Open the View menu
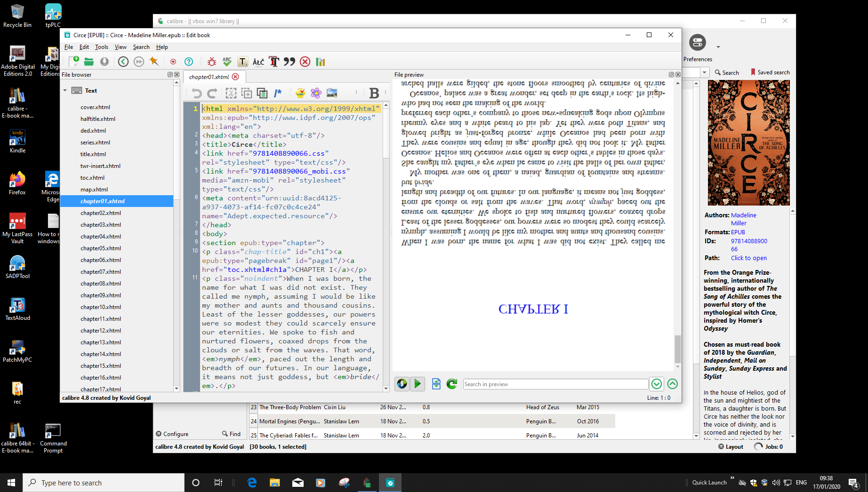868x492 pixels. (121, 47)
